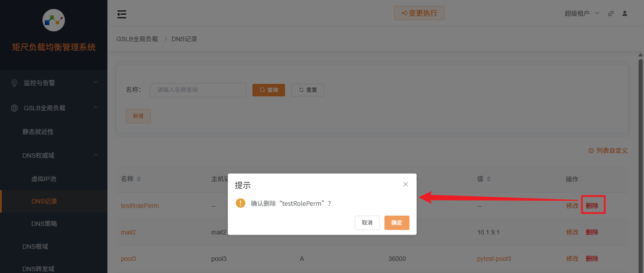The width and height of the screenshot is (644, 273).
Task: Click the warning icon in the dialog
Action: pyautogui.click(x=240, y=203)
